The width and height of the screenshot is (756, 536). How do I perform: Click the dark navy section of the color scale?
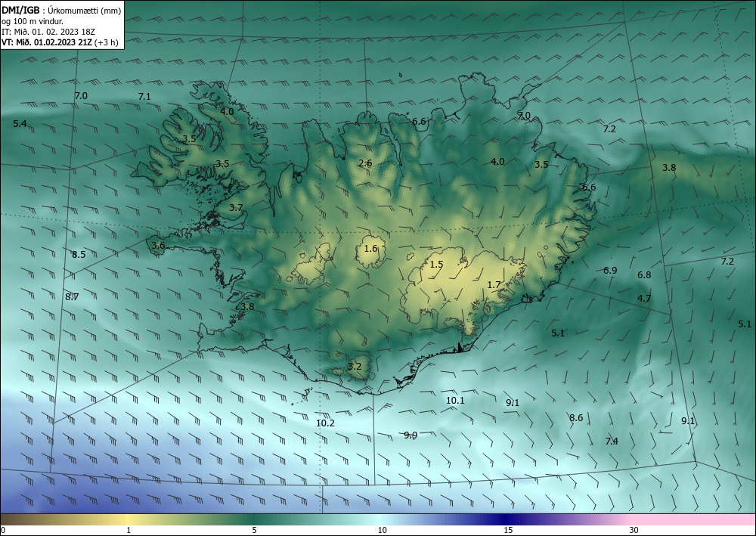click(x=507, y=519)
